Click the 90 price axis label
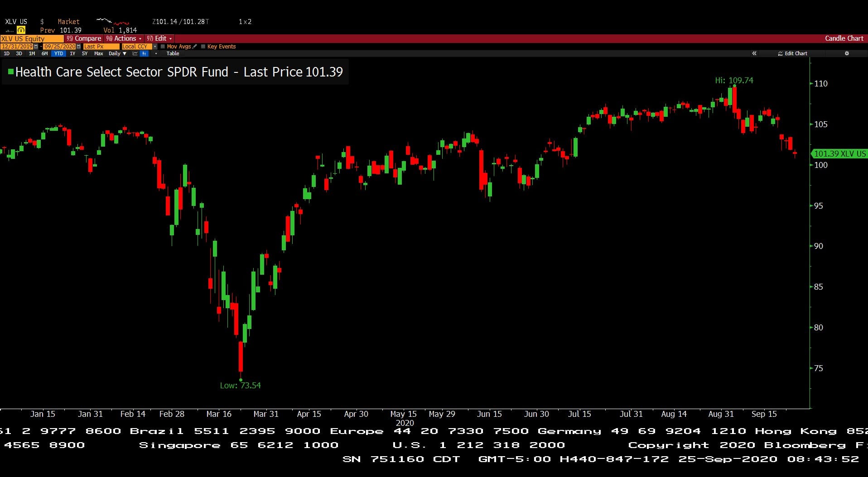868x477 pixels. click(x=818, y=246)
